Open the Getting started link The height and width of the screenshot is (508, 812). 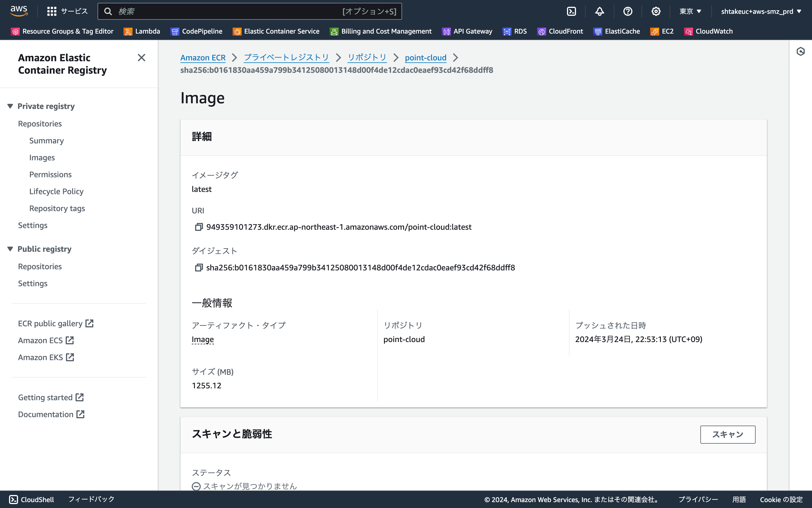click(x=51, y=397)
